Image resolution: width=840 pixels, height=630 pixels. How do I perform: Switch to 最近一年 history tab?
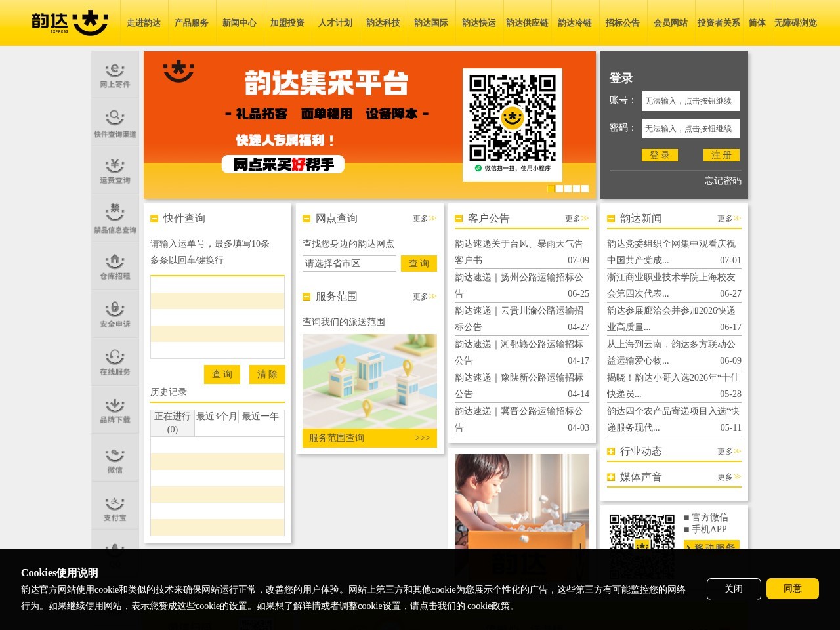click(261, 417)
